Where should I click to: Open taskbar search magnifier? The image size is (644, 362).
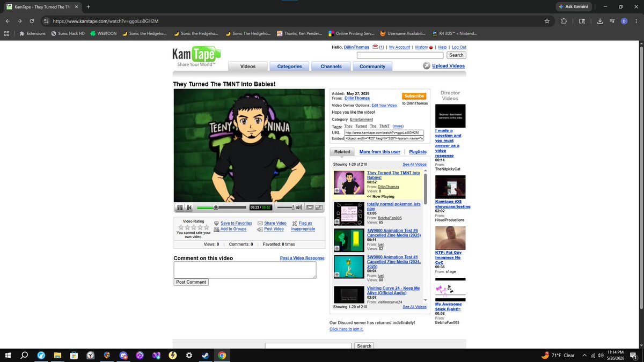[25, 355]
